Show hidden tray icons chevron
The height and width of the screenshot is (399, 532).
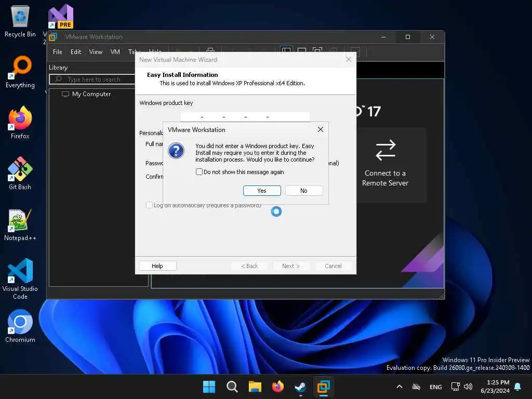pyautogui.click(x=400, y=387)
